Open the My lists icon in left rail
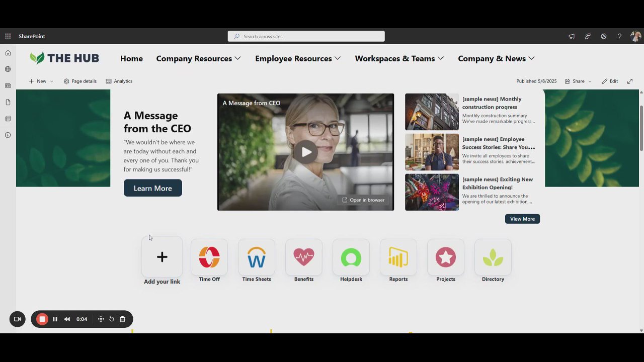Screen dimensions: 644x362 8,119
